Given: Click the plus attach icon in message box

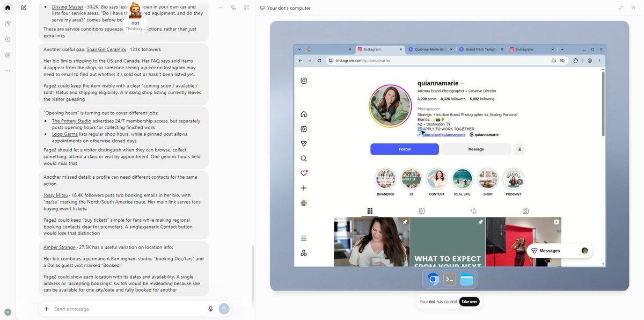Looking at the screenshot, I should 47,309.
